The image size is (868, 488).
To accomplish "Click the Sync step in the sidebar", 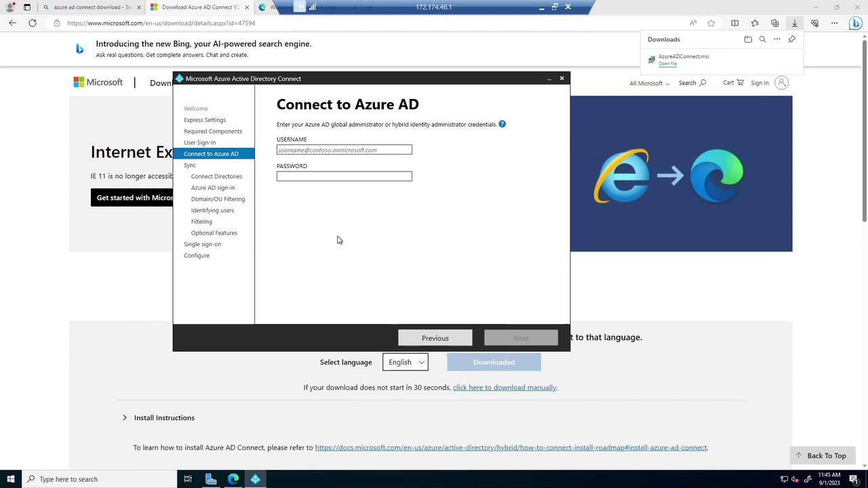I will [190, 165].
